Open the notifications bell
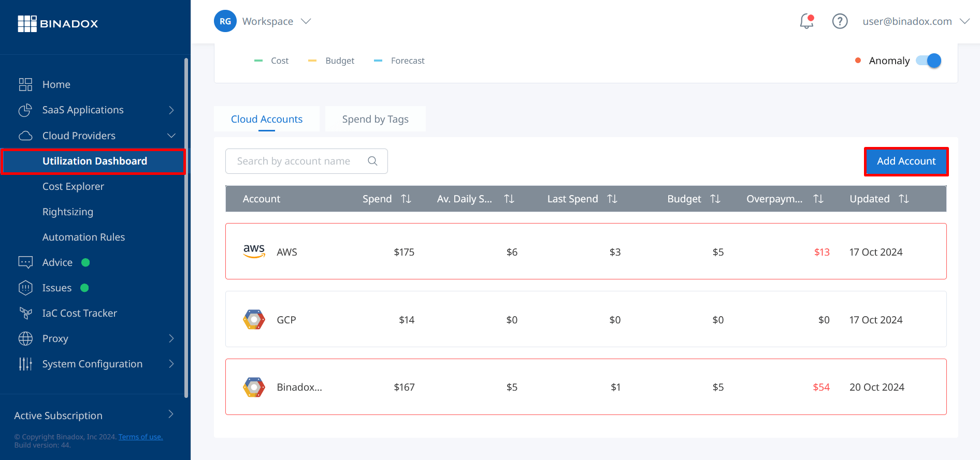 point(806,21)
